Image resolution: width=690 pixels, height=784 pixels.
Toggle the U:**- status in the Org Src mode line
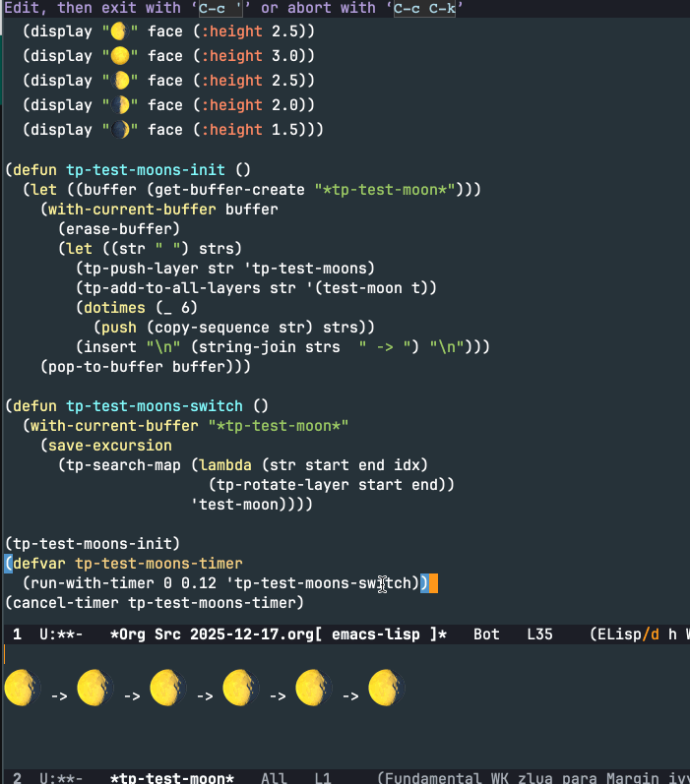click(61, 634)
